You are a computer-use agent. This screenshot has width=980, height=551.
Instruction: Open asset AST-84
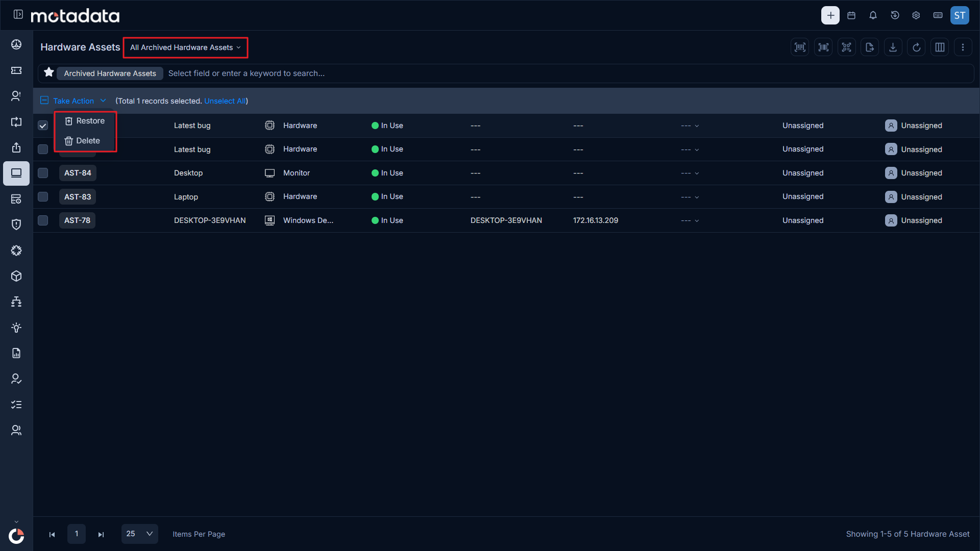click(78, 173)
